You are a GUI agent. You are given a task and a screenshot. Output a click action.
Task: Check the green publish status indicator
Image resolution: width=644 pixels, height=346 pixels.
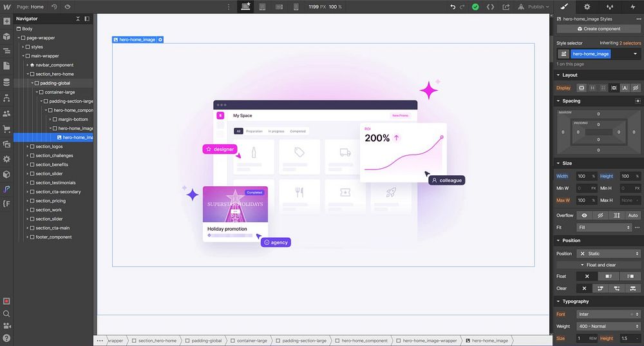pos(475,7)
